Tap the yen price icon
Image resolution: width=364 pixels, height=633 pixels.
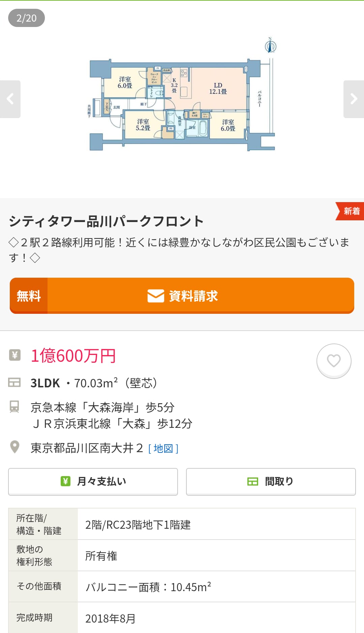(x=14, y=355)
